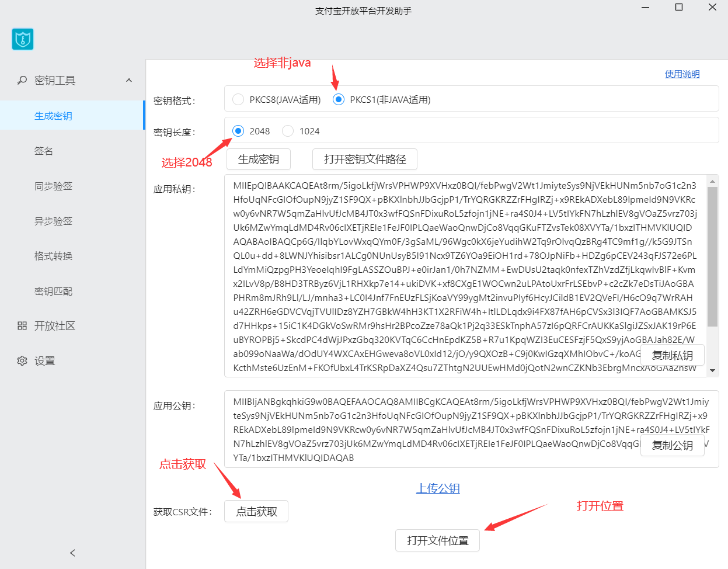Close the application window
Screen dimensions: 728x569
tap(712, 8)
